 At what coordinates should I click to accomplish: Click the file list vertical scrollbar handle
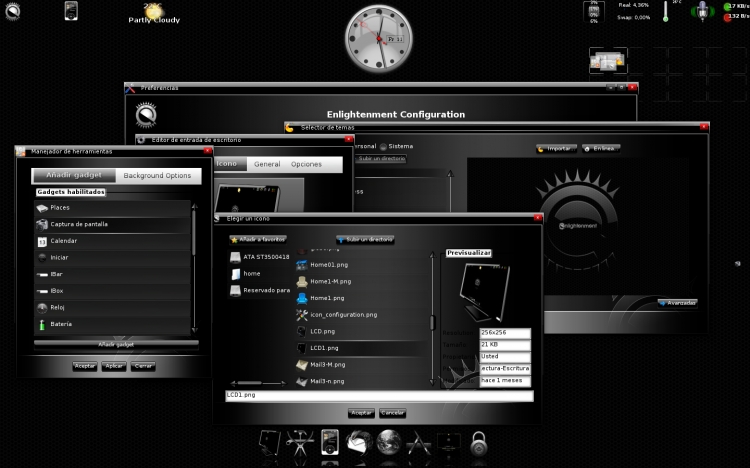tap(432, 323)
